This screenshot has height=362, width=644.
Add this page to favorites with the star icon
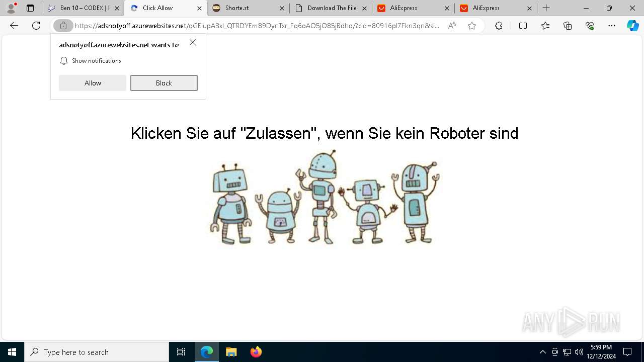click(472, 26)
